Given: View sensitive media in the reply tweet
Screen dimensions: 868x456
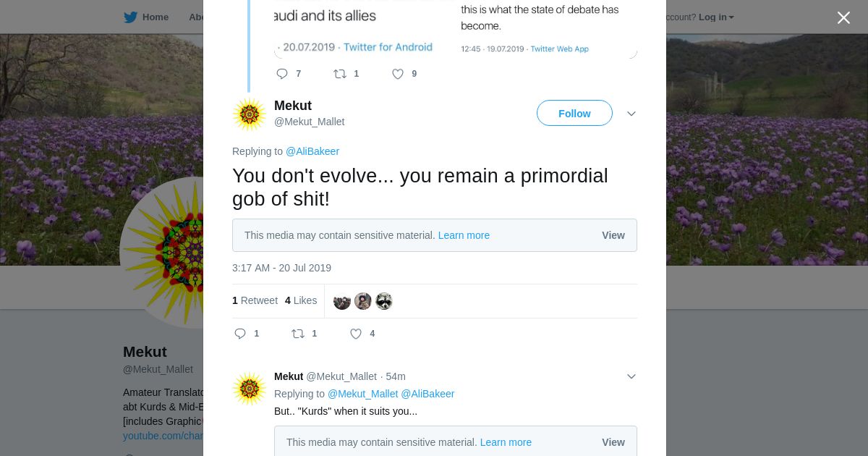Looking at the screenshot, I should click(x=613, y=442).
